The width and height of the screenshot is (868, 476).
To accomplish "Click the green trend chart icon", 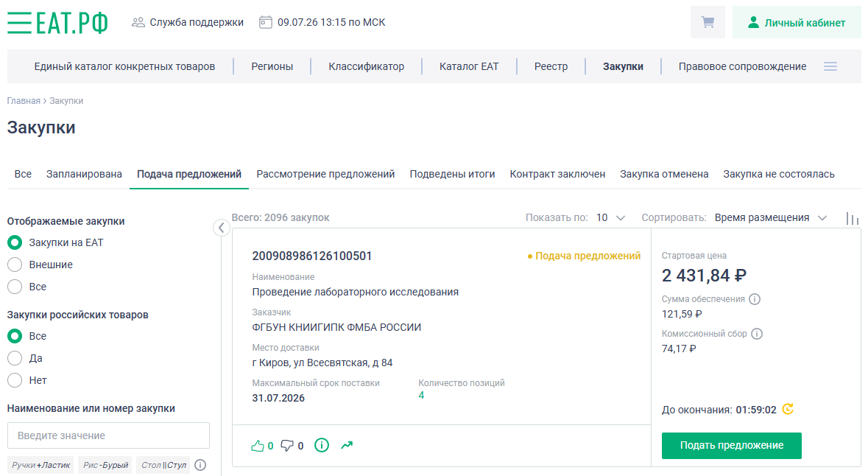I will coord(347,445).
